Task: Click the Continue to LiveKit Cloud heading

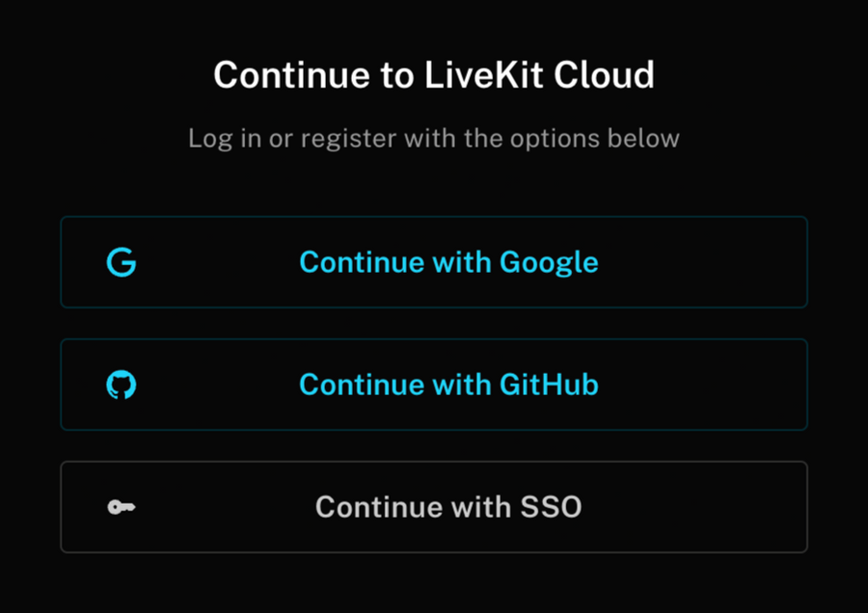Action: tap(434, 74)
